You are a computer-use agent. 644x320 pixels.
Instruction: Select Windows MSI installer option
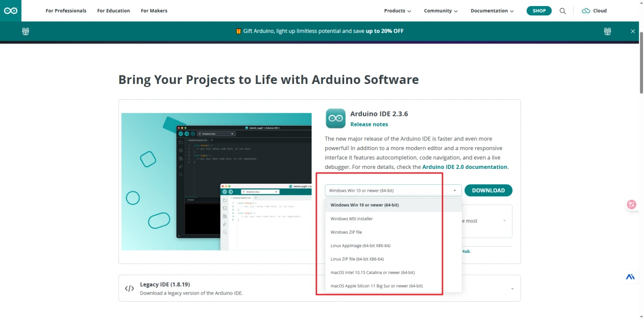393,219
